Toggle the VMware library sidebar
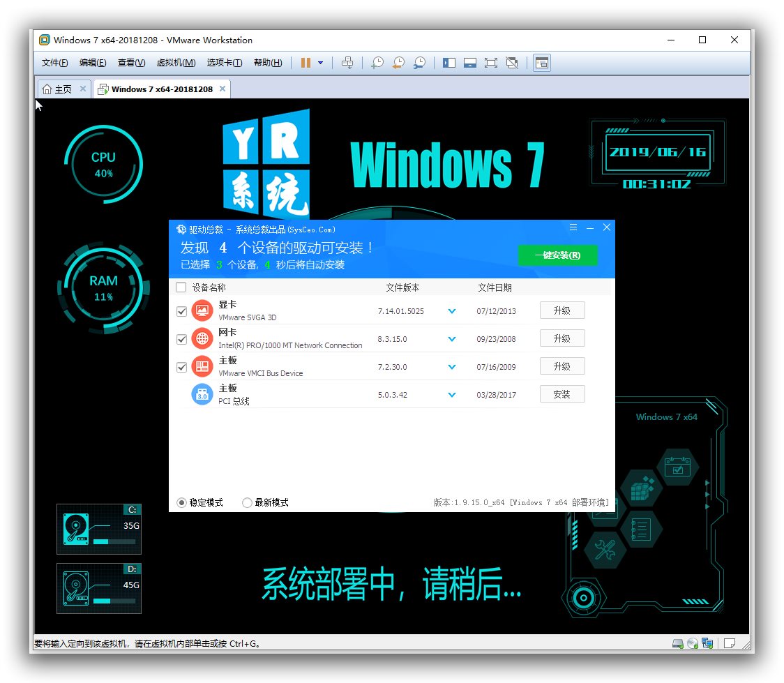Image resolution: width=784 pixels, height=683 pixels. pos(449,63)
